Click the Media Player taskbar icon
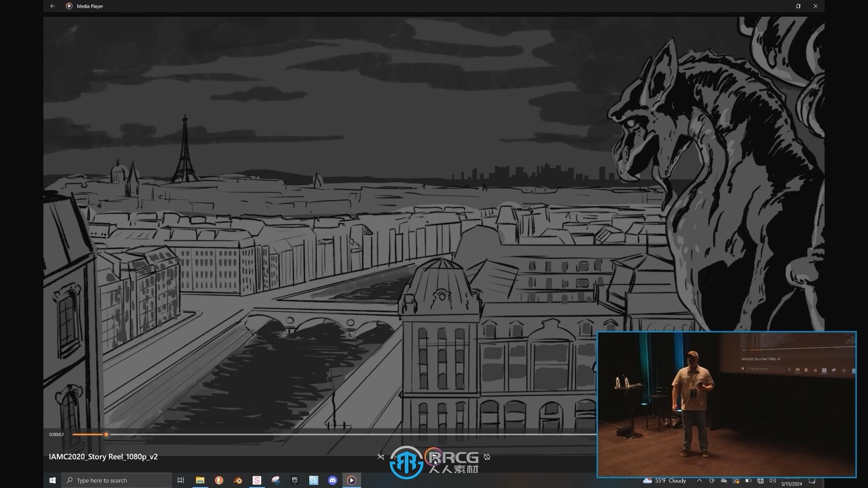 pyautogui.click(x=352, y=480)
